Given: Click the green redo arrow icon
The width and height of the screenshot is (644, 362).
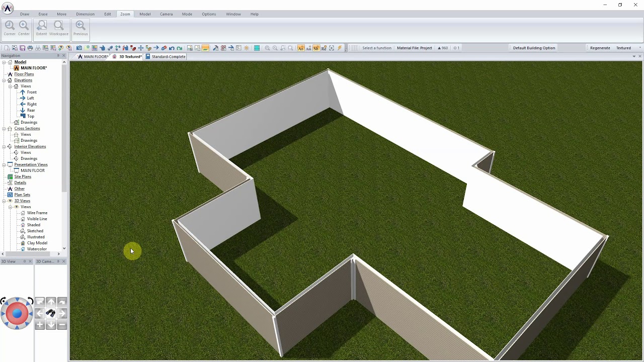Looking at the screenshot, I should [x=179, y=48].
